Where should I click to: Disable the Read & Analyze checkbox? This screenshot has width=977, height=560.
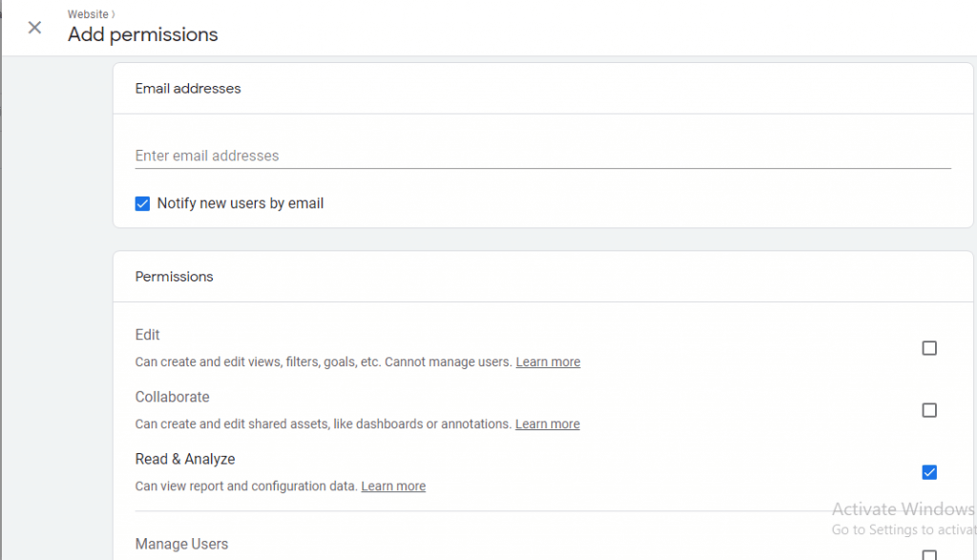[x=929, y=472]
